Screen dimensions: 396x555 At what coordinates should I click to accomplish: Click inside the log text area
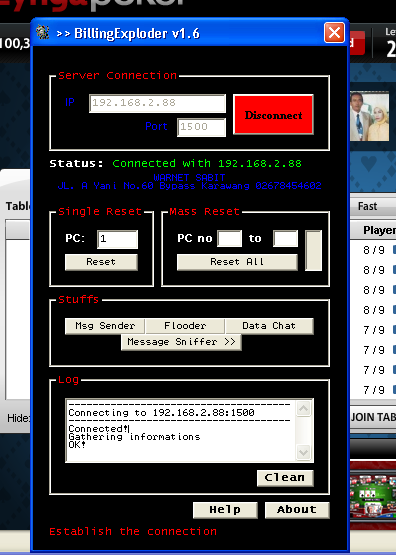point(180,430)
